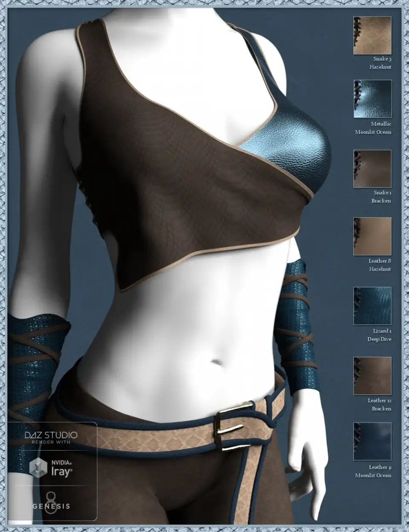The image size is (409, 532).
Task: Click the 'Leather 9 Moonlit Ocean' caption text
Action: [x=373, y=471]
